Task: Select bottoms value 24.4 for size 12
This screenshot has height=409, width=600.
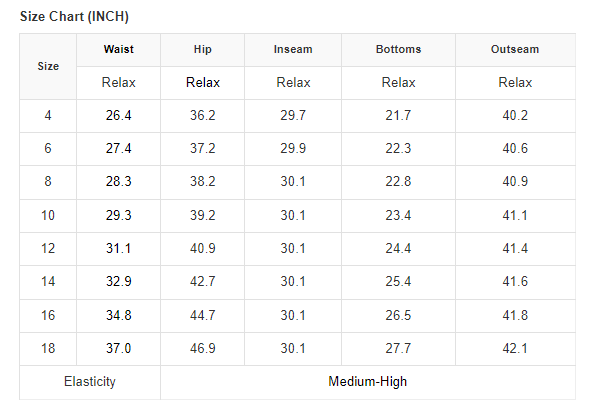Action: pos(398,249)
